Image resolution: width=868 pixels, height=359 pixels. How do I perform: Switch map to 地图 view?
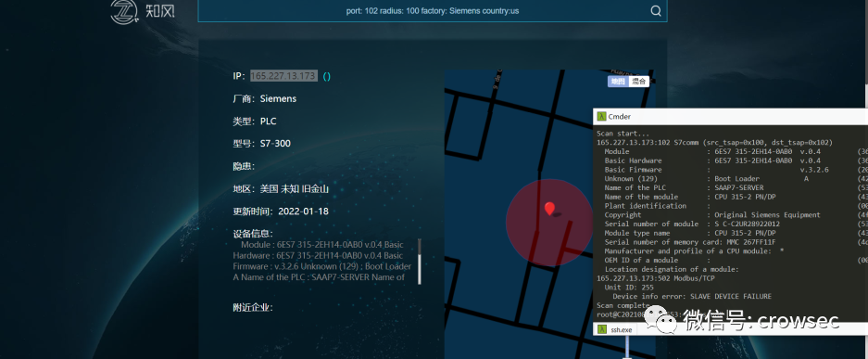coord(618,82)
